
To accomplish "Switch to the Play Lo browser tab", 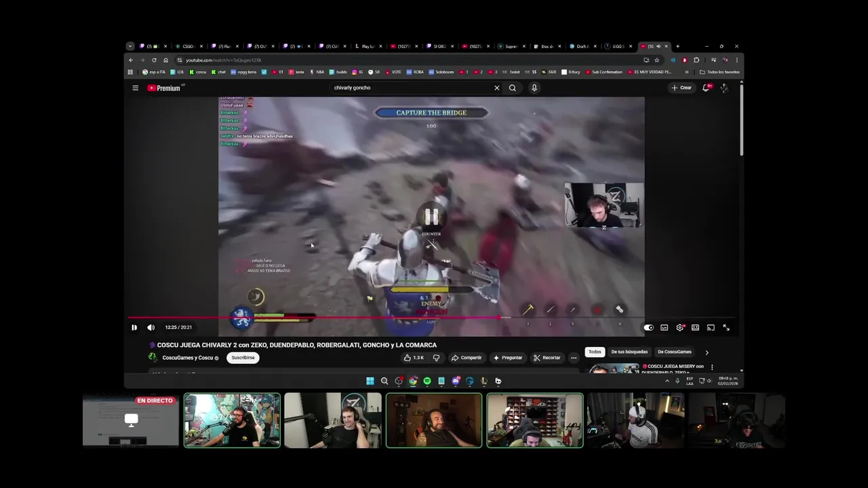I will 369,46.
